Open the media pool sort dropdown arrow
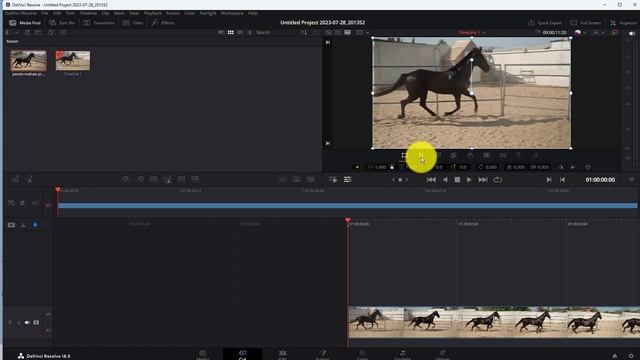Screen dimensions: 640x360 point(304,32)
